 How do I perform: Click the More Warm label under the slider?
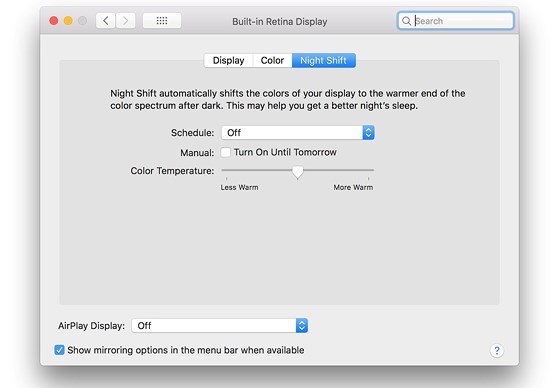pyautogui.click(x=353, y=187)
